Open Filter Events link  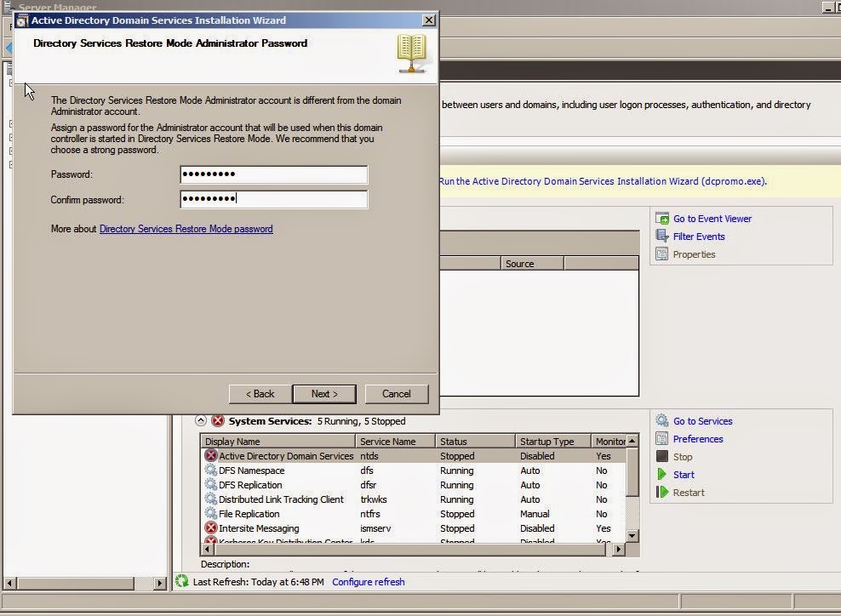(699, 237)
